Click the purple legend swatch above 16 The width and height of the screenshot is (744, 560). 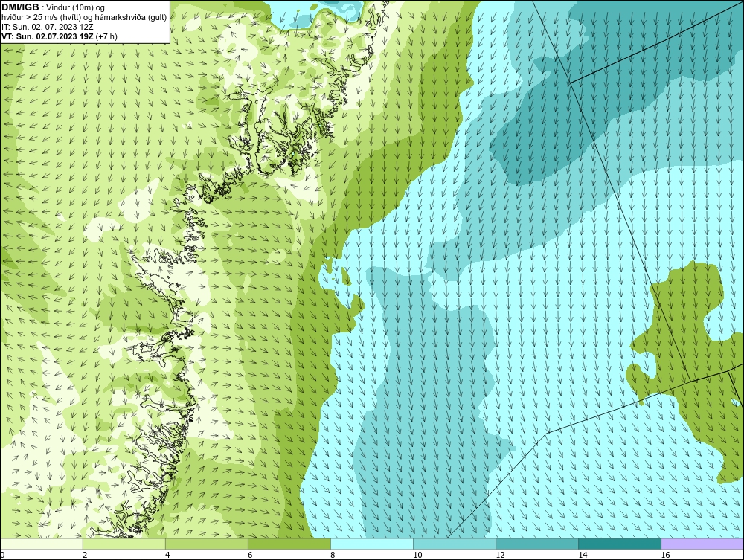[702, 544]
